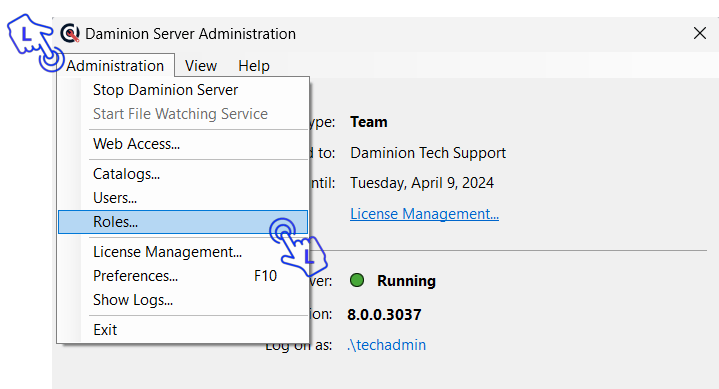Click the green Running status indicator

(x=357, y=280)
